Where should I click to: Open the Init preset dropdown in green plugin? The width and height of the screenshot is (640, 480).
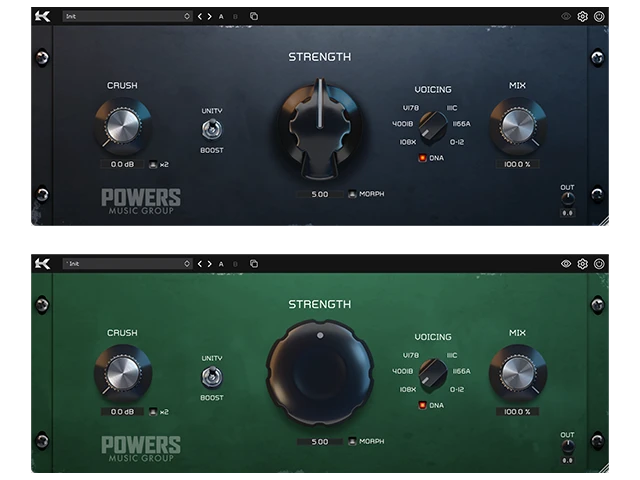(127, 264)
